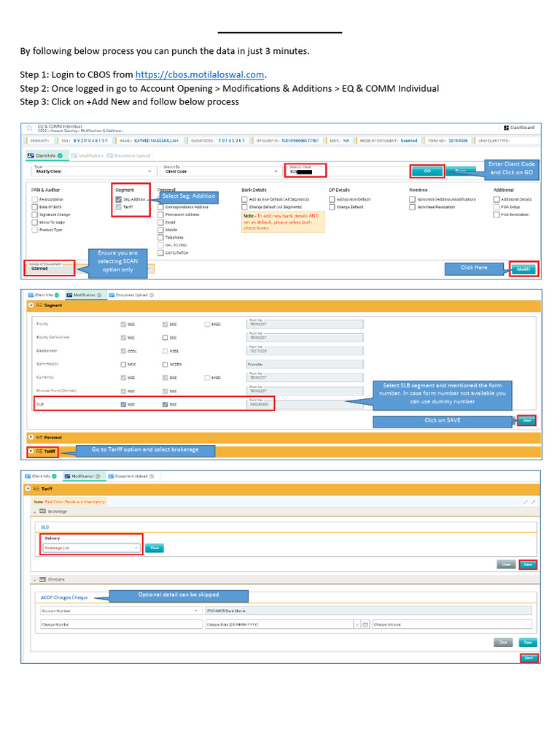Tick the Correspondence Address checkbox
This screenshot has height=747, width=560.
point(161,207)
